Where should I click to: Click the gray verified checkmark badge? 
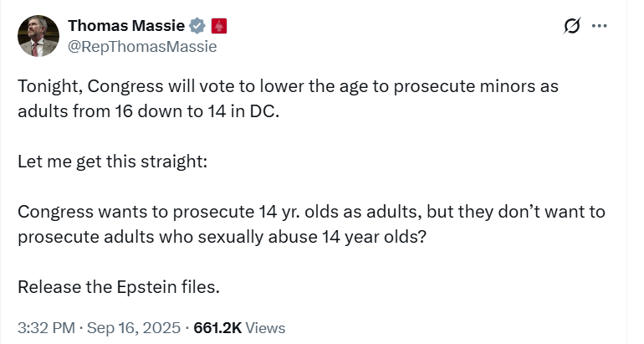point(197,26)
